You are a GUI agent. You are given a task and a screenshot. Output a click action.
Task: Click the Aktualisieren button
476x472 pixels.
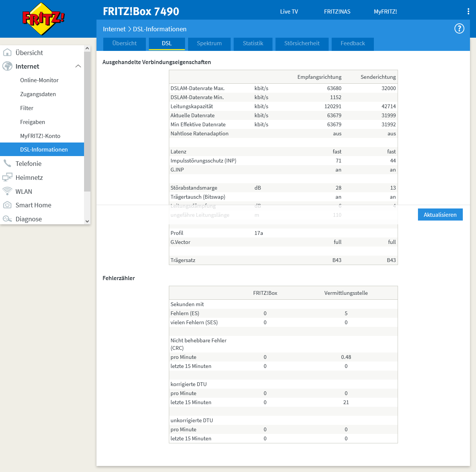(440, 215)
